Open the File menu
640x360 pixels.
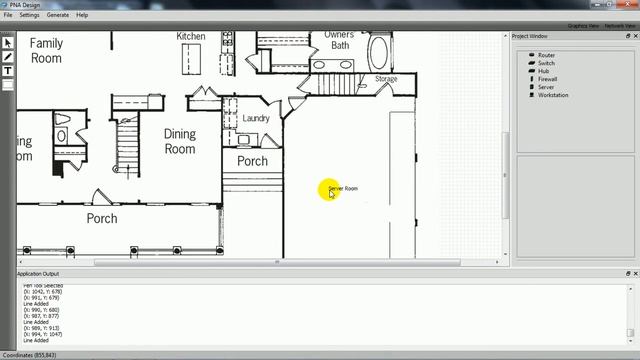[x=8, y=15]
